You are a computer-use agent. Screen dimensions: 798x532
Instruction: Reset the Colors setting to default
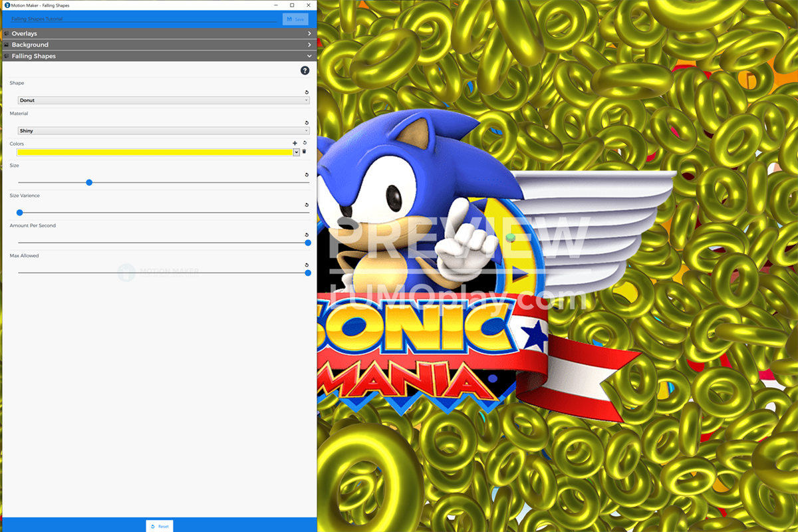click(305, 143)
